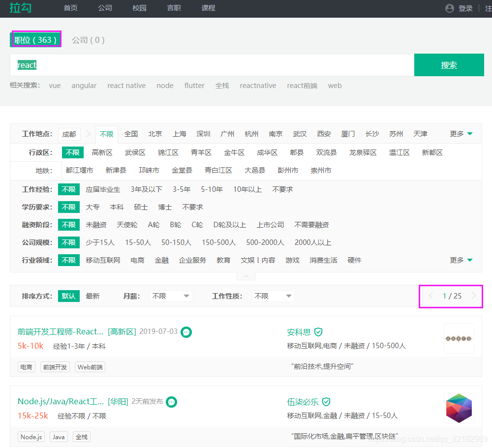Collapse the filter panel with up chevron
The width and height of the screenshot is (492, 448).
[246, 276]
